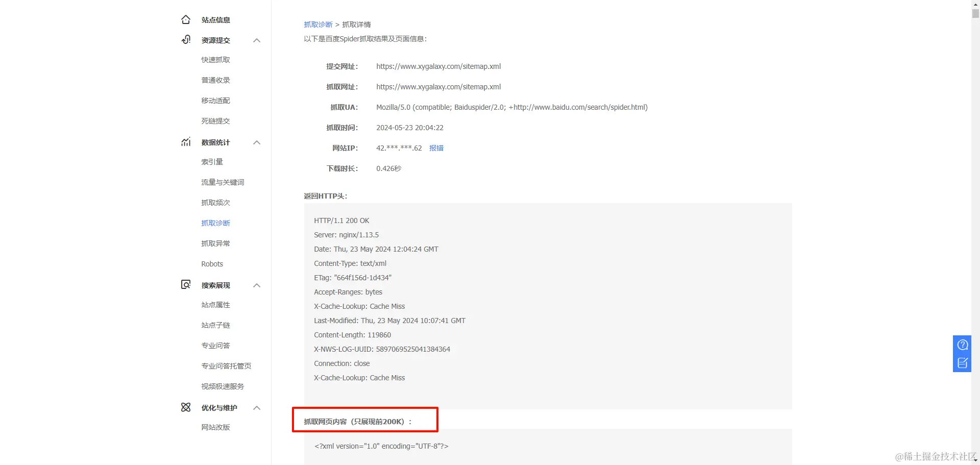Click the floating feedback pencil icon
The width and height of the screenshot is (980, 465).
click(x=962, y=363)
